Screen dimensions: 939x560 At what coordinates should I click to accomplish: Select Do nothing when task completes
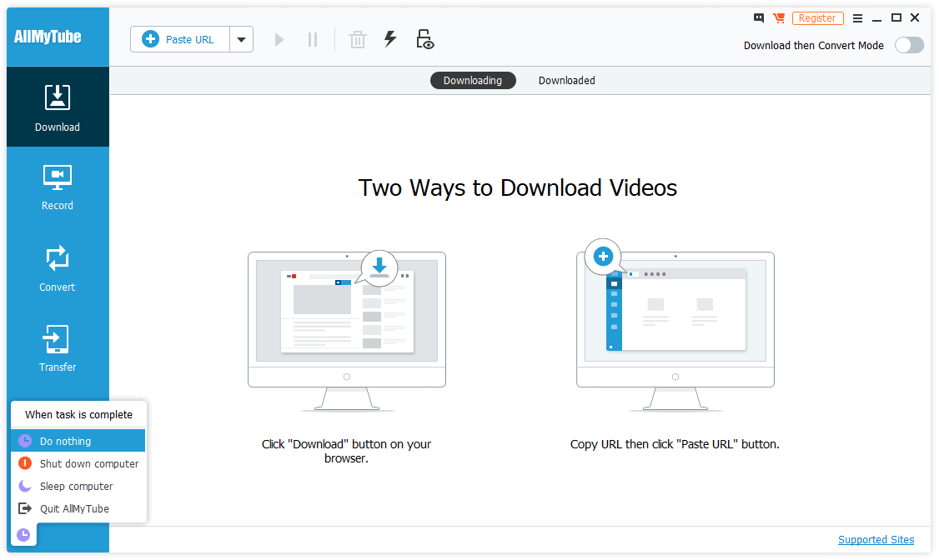point(78,441)
